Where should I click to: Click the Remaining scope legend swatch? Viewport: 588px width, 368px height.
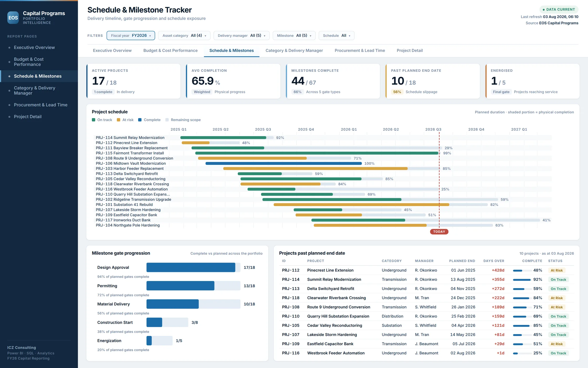click(167, 120)
